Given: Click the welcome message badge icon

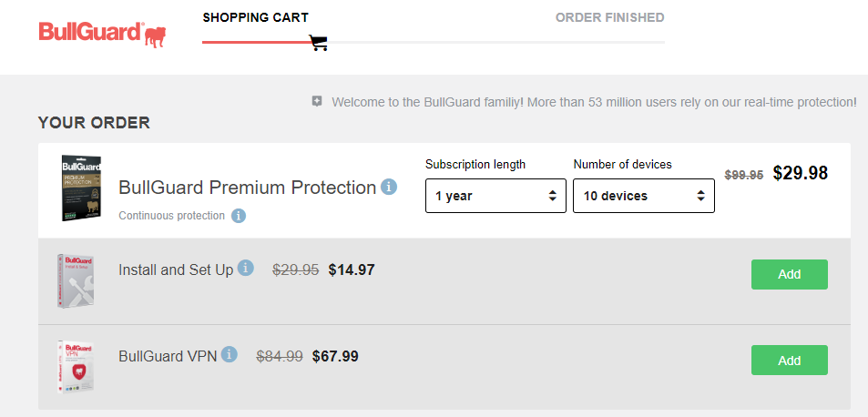Looking at the screenshot, I should tap(317, 101).
